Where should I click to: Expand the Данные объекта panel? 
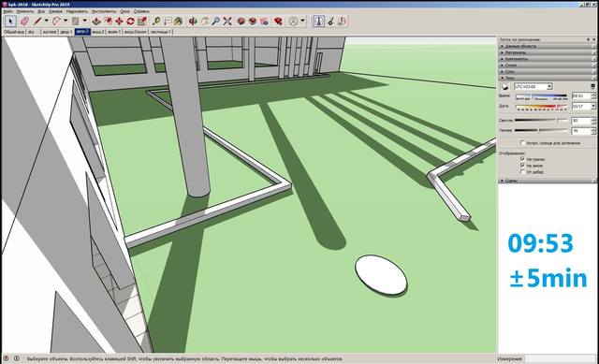[x=547, y=46]
